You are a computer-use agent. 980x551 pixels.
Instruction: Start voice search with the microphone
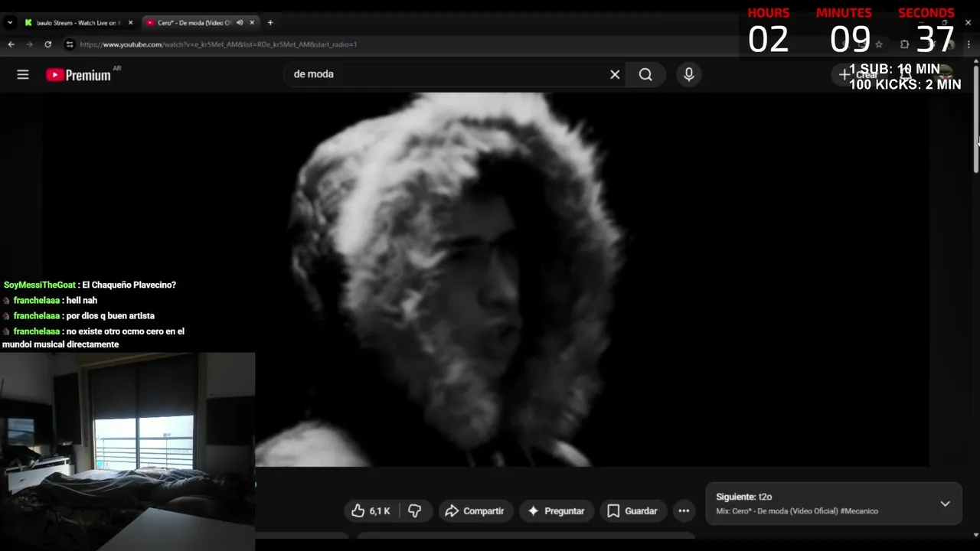coord(689,74)
